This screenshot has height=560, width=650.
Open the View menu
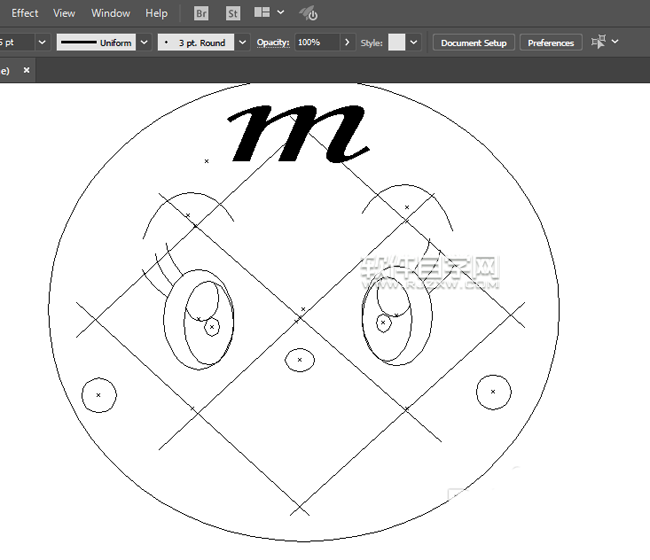click(64, 13)
